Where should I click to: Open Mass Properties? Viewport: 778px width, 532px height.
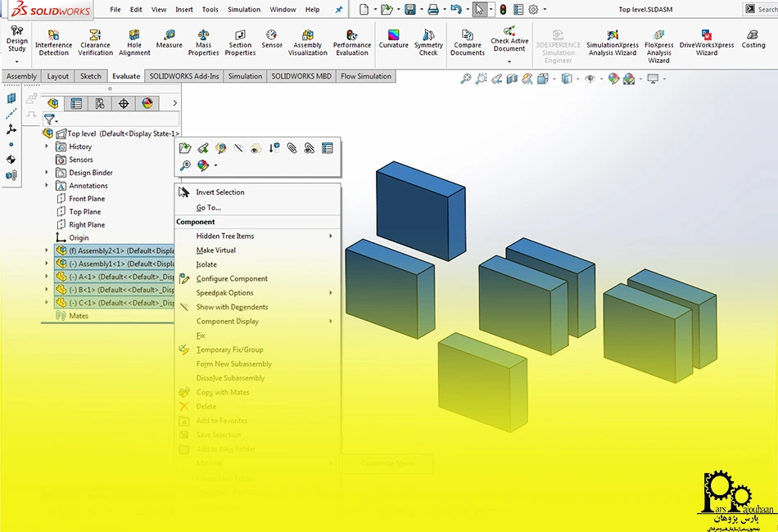click(203, 42)
